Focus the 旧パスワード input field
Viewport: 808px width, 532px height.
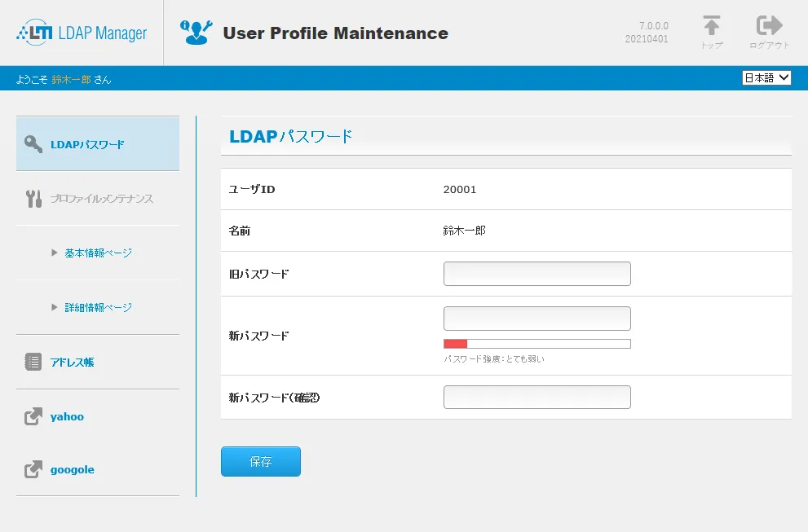pos(537,274)
